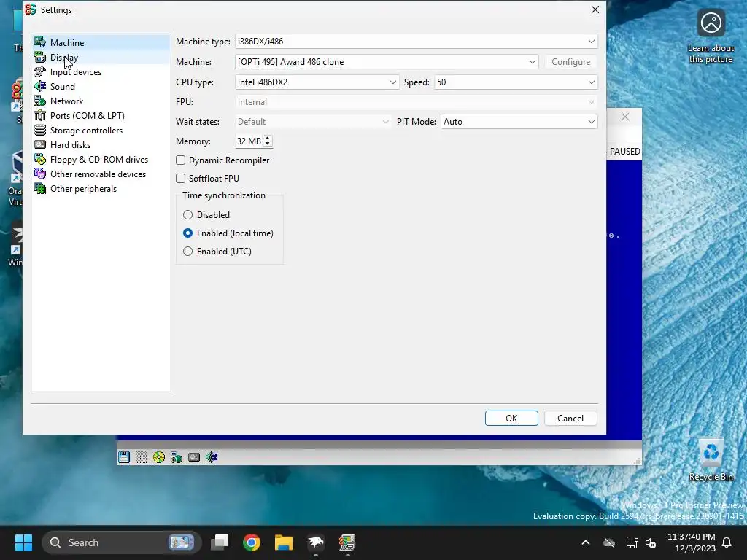Select the Network category icon
Image resolution: width=747 pixels, height=560 pixels.
click(x=41, y=101)
